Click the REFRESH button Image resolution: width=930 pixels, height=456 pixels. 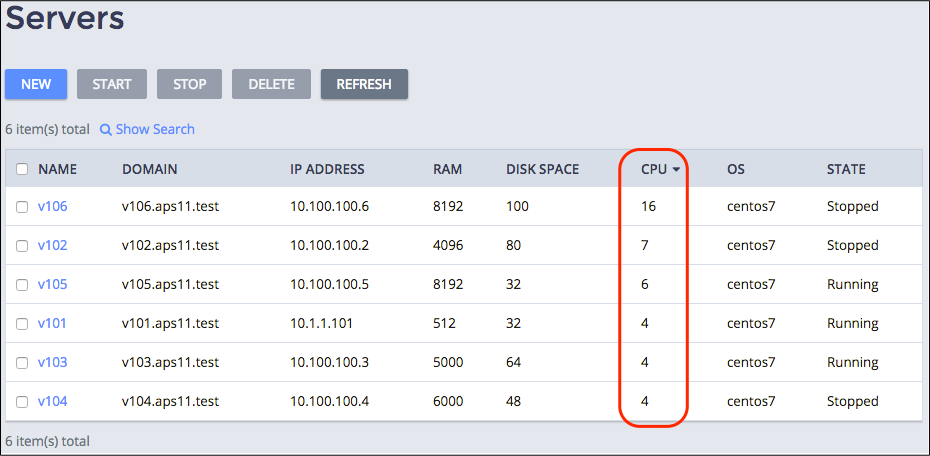pyautogui.click(x=364, y=84)
